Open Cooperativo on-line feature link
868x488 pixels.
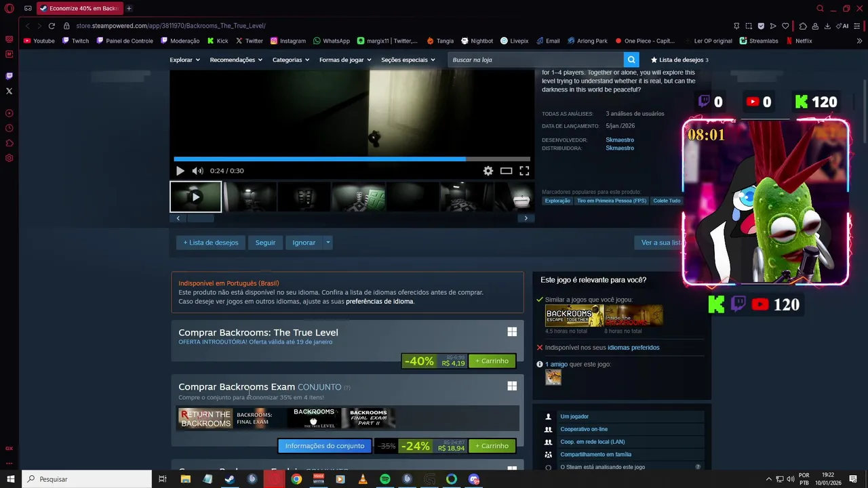click(584, 429)
